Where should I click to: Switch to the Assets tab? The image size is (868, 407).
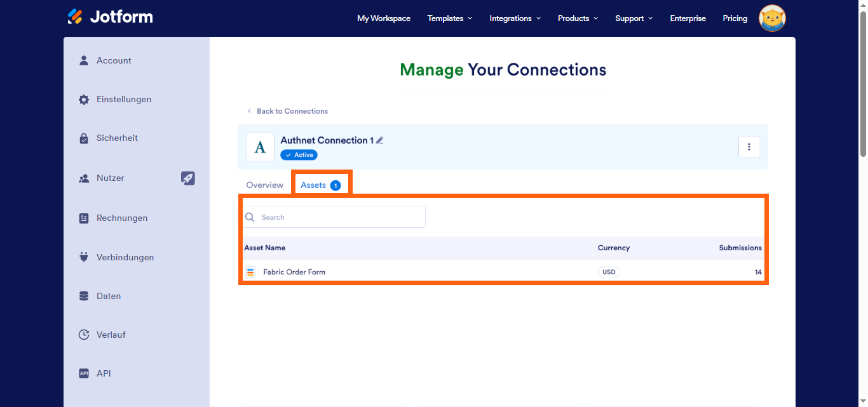coord(321,185)
